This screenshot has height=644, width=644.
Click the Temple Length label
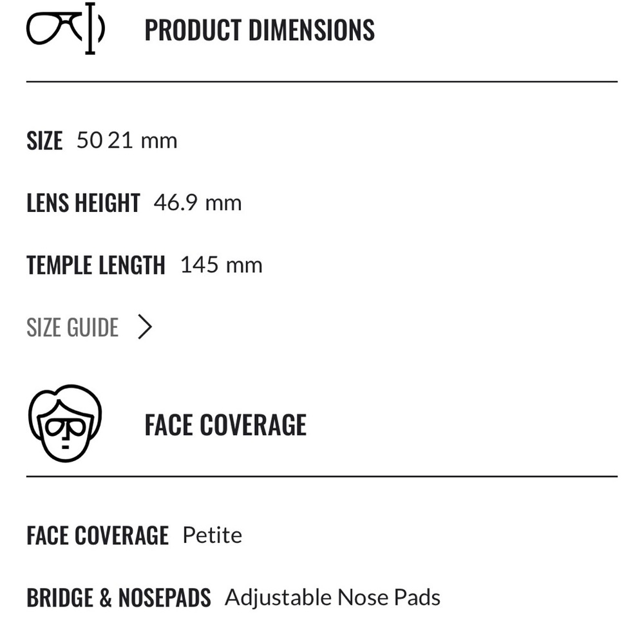95,265
